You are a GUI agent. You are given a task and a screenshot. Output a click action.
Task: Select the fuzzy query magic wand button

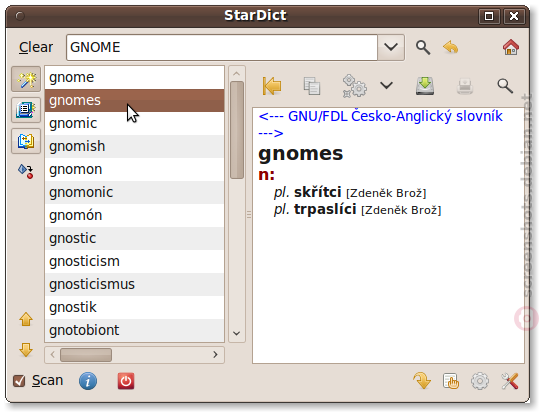pyautogui.click(x=26, y=79)
